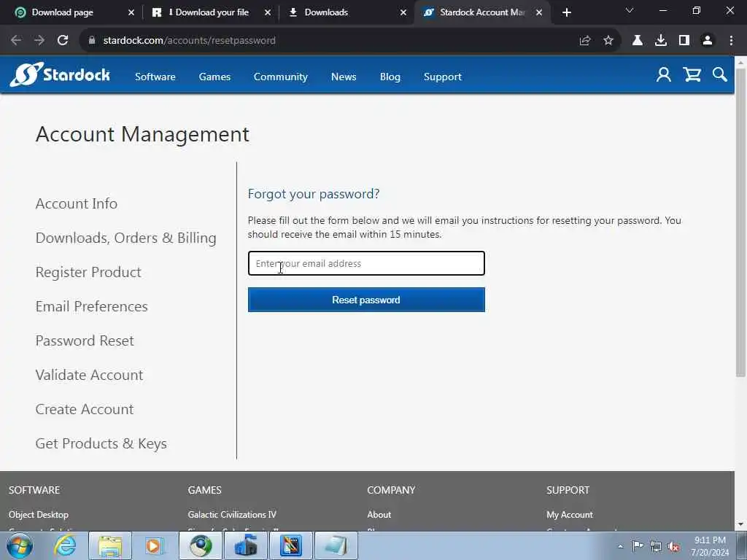Click the Stardock logo in the header
The height and width of the screenshot is (560, 747).
coord(60,75)
